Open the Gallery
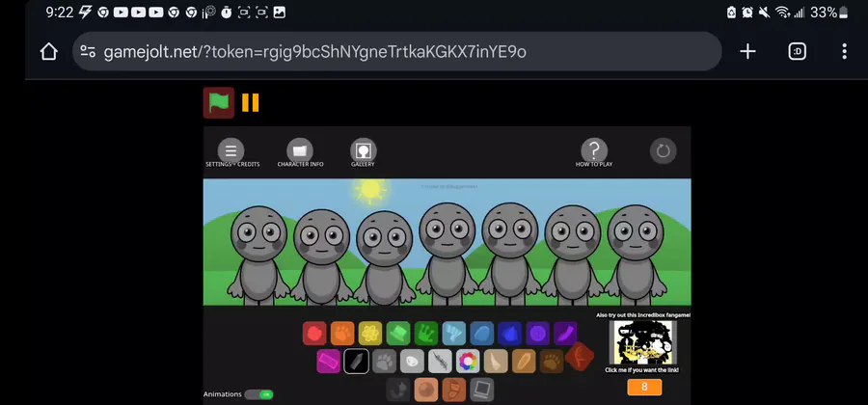Screen dimensions: 868x405 [364, 150]
